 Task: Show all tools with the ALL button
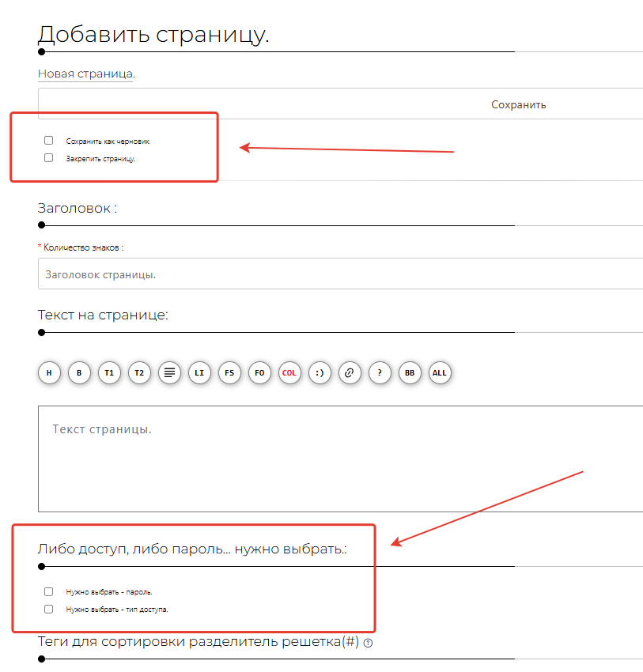(x=440, y=372)
